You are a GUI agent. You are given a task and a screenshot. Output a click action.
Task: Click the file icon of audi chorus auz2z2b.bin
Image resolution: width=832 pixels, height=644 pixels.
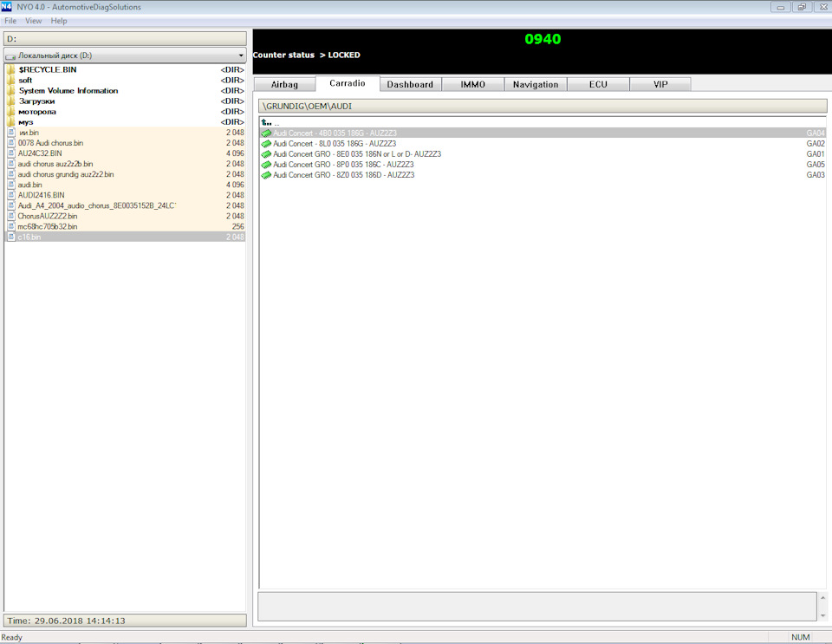11,164
